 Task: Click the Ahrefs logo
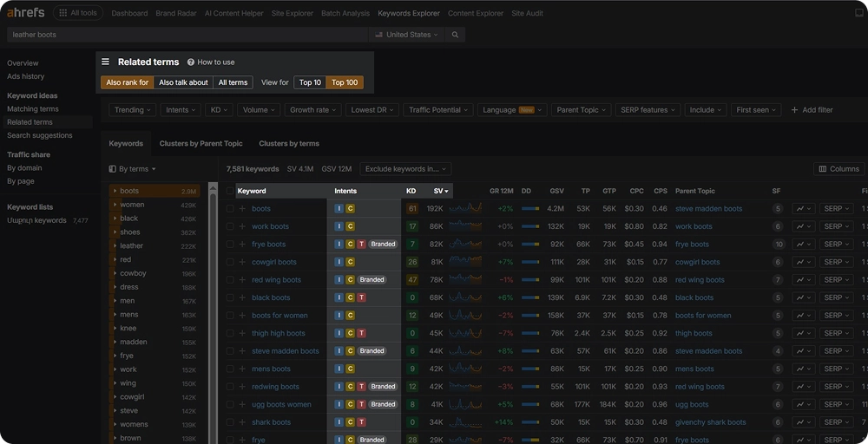click(25, 13)
